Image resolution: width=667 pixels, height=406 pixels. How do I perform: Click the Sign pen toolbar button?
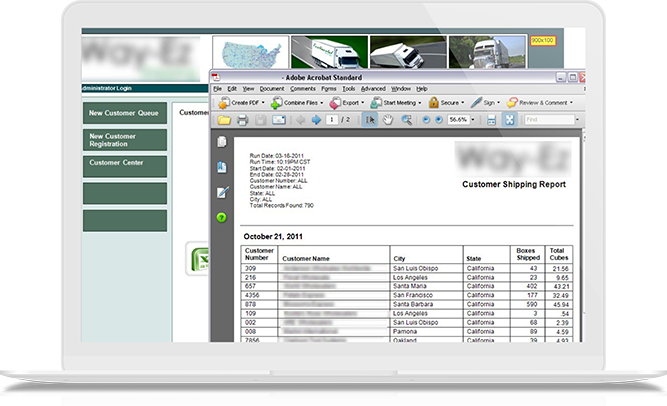485,103
